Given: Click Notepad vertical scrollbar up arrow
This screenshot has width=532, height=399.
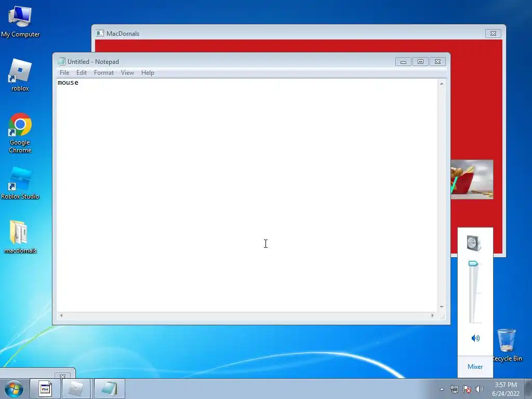Looking at the screenshot, I should pos(442,84).
